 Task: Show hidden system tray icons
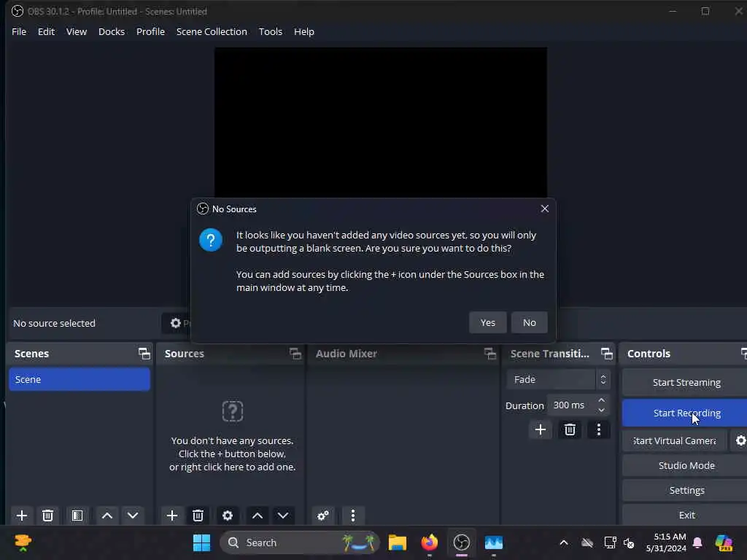point(564,542)
